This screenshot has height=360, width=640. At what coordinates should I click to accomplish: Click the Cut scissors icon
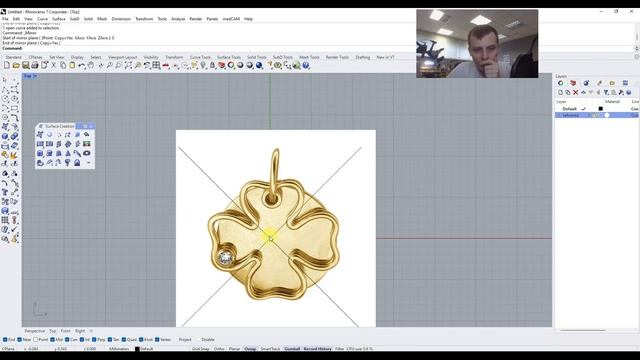pyautogui.click(x=53, y=65)
